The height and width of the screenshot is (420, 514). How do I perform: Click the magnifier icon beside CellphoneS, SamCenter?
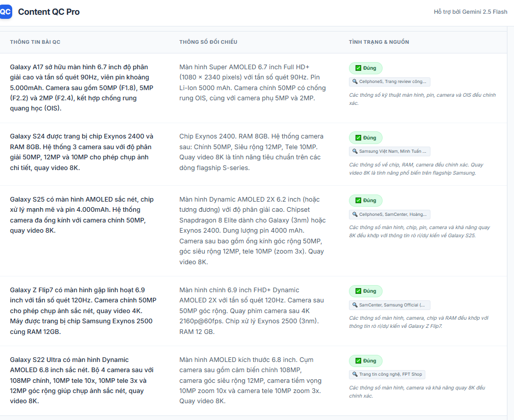pos(355,214)
